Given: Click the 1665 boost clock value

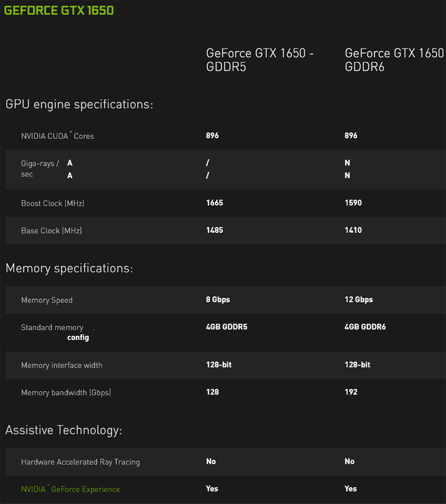Looking at the screenshot, I should (x=215, y=202).
